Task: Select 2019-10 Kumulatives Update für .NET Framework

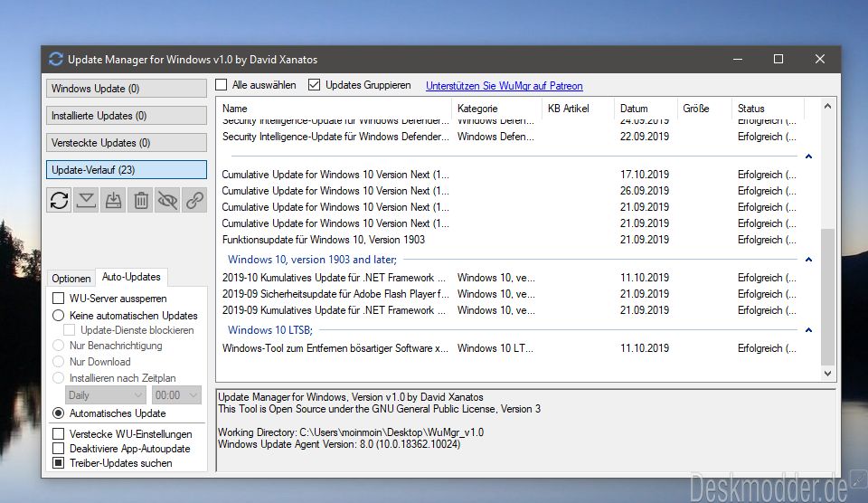Action: pyautogui.click(x=509, y=278)
